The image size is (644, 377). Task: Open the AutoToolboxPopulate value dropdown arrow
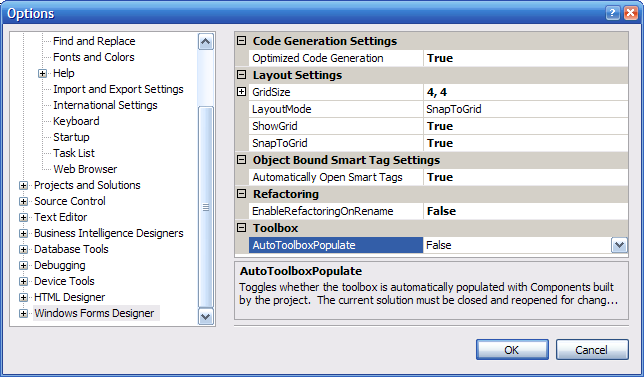(x=619, y=245)
